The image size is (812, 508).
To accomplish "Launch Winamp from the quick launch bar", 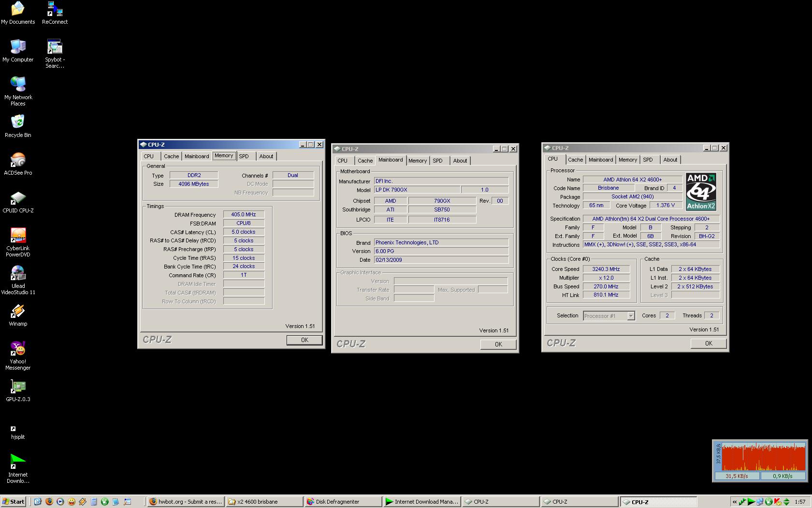I will [x=83, y=502].
